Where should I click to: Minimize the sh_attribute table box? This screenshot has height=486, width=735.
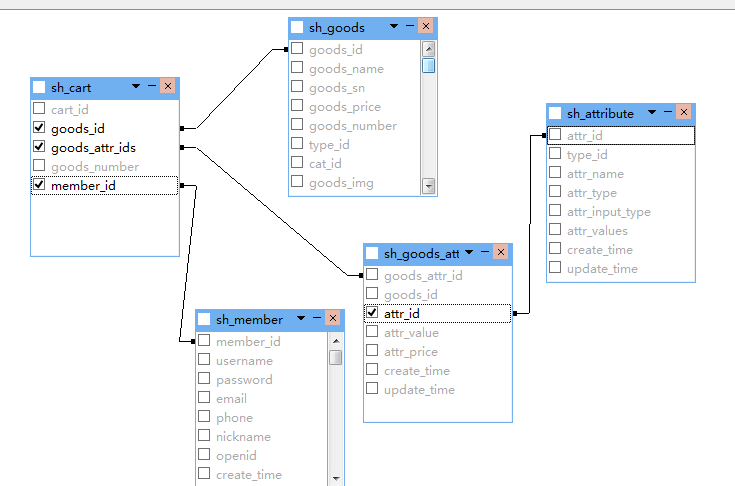[667, 113]
